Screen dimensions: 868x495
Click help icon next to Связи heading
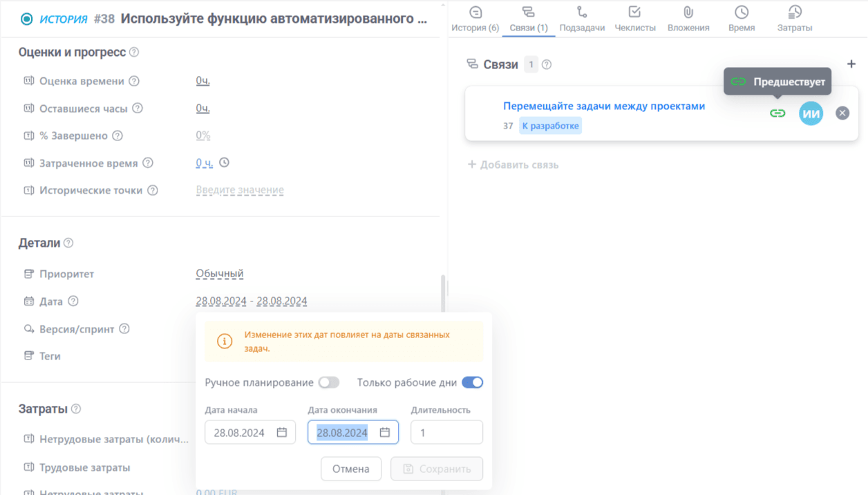547,65
